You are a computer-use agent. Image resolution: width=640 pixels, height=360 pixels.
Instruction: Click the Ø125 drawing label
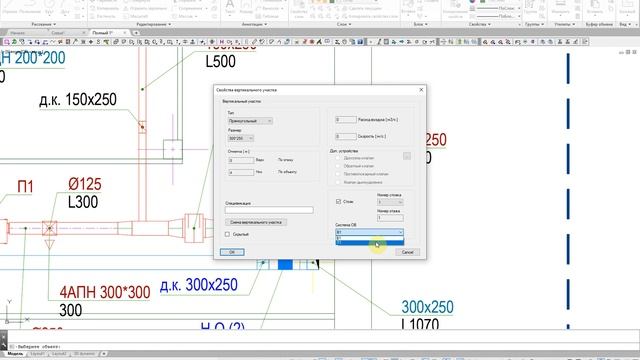84,184
